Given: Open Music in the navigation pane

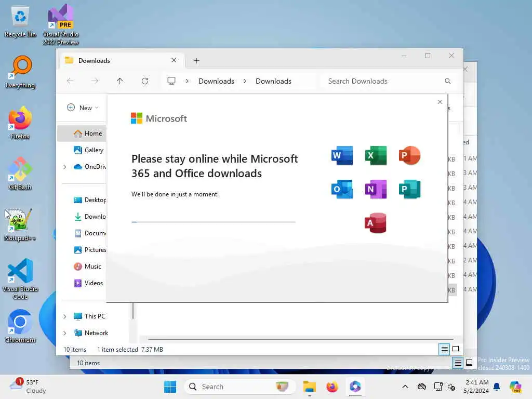Looking at the screenshot, I should tap(87, 267).
